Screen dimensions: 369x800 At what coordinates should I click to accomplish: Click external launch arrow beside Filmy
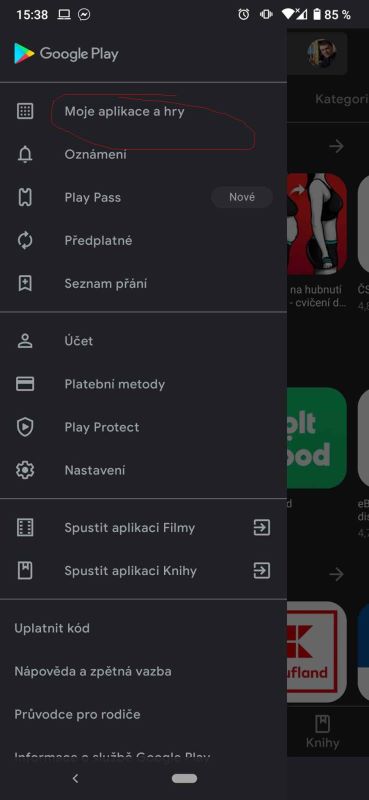(x=262, y=528)
